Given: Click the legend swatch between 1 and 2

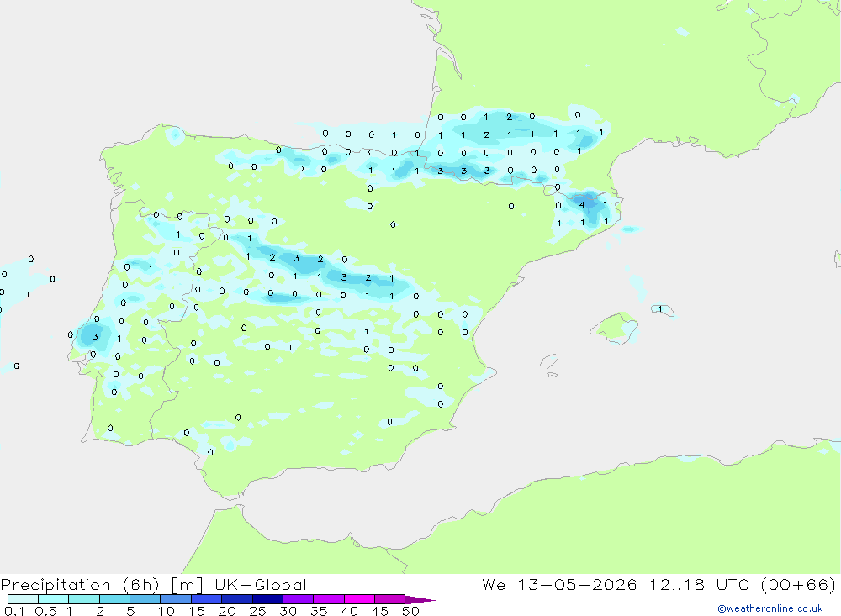Looking at the screenshot, I should point(84,599).
